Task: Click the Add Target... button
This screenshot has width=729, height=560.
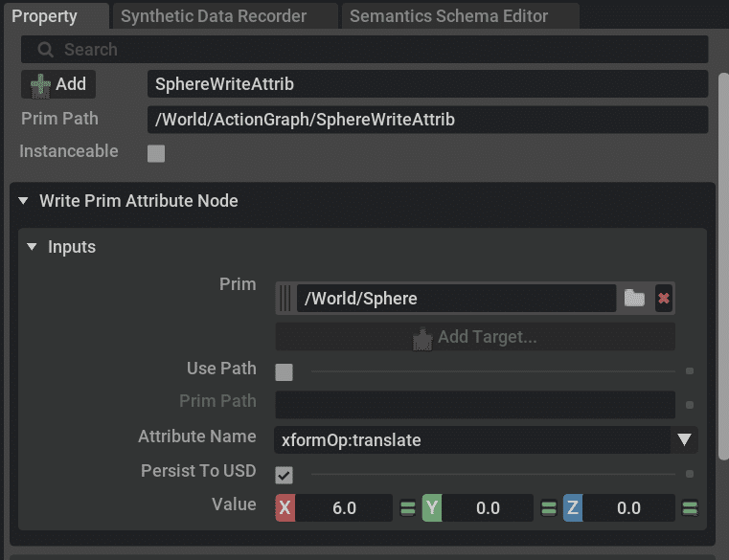Action: [475, 337]
